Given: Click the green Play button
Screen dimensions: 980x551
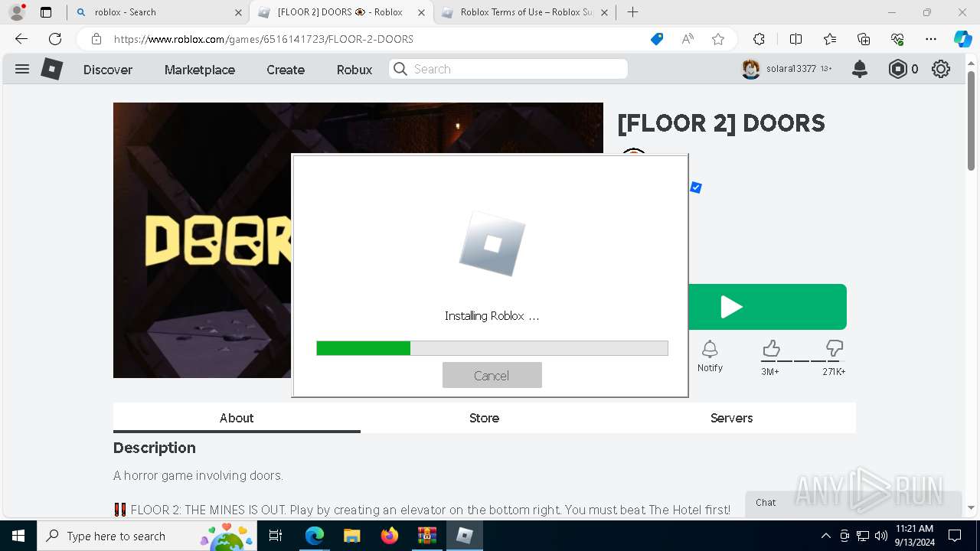Looking at the screenshot, I should click(768, 307).
